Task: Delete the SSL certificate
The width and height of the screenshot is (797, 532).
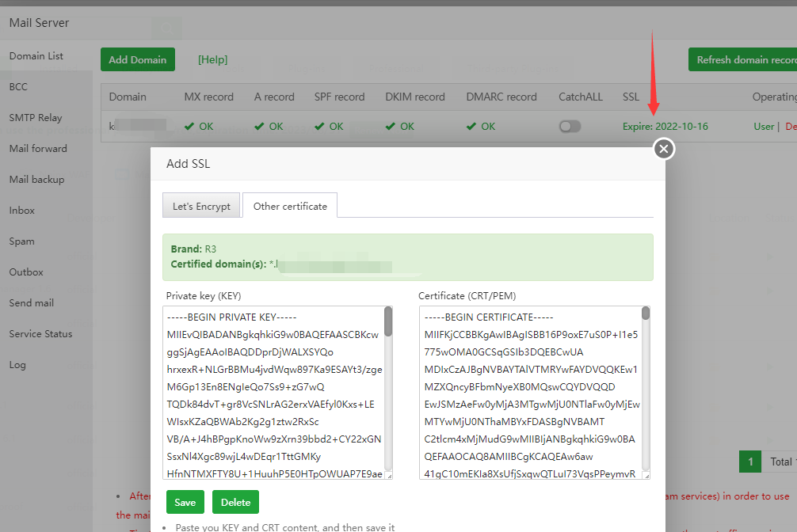Action: coord(235,502)
